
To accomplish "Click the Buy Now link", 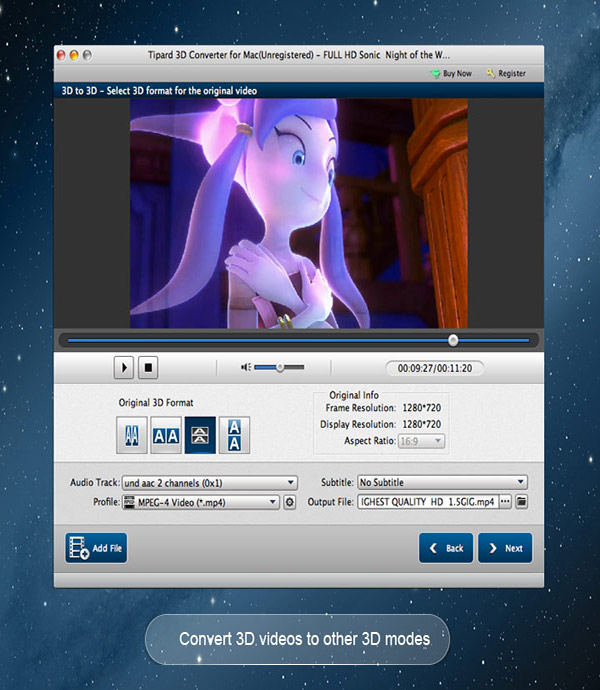I will coord(451,73).
